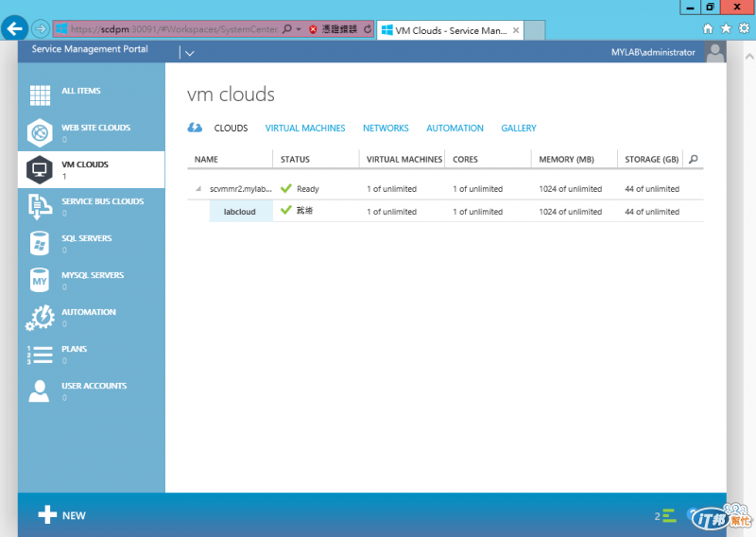Open Automation gear icon in sidebar
Image resolution: width=756 pixels, height=537 pixels.
(40, 318)
